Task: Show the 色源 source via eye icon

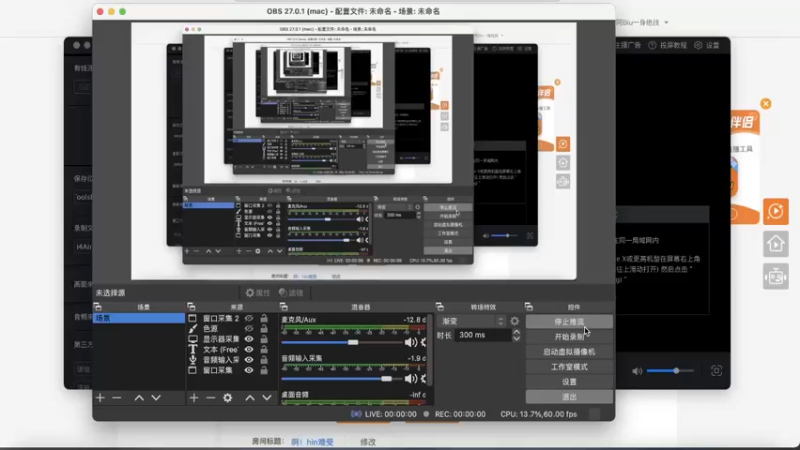Action: pyautogui.click(x=249, y=329)
